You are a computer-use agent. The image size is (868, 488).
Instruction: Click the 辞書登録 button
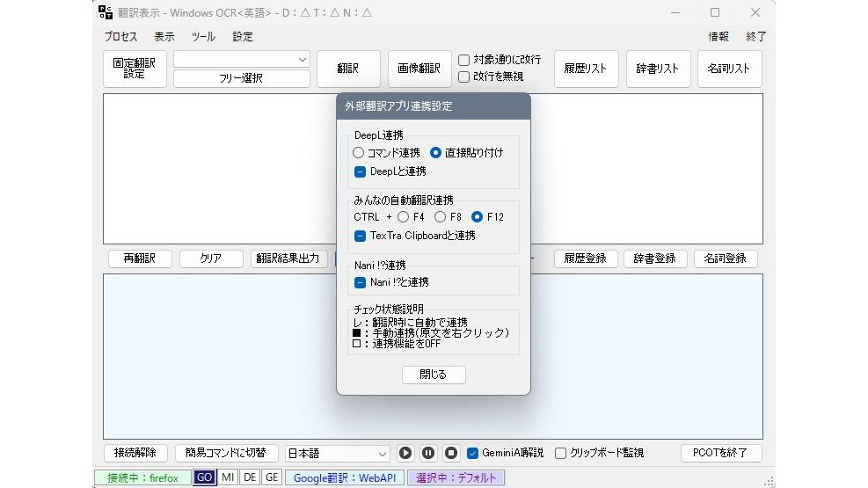pos(655,259)
